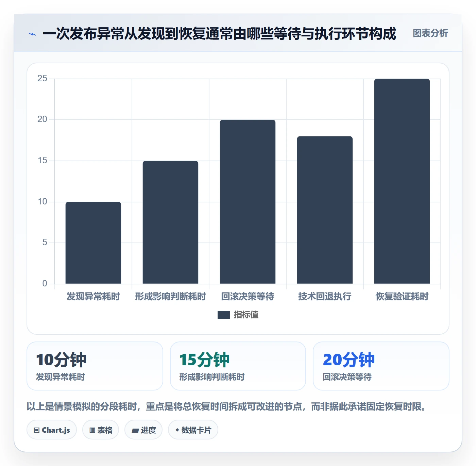The image size is (476, 466).
Task: Select the 恢复验证耗时 bar in chart
Action: click(402, 181)
